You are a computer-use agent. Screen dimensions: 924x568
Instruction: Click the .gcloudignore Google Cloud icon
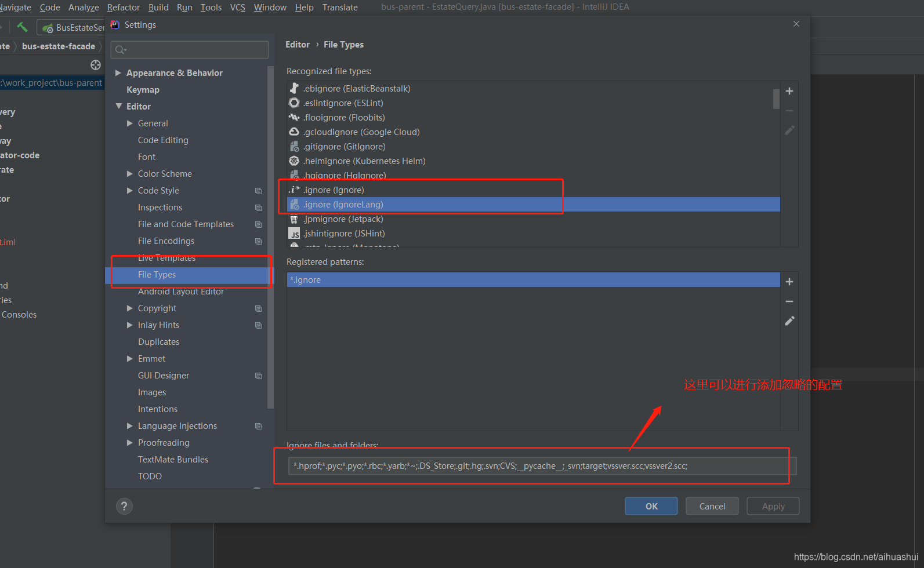pos(294,132)
